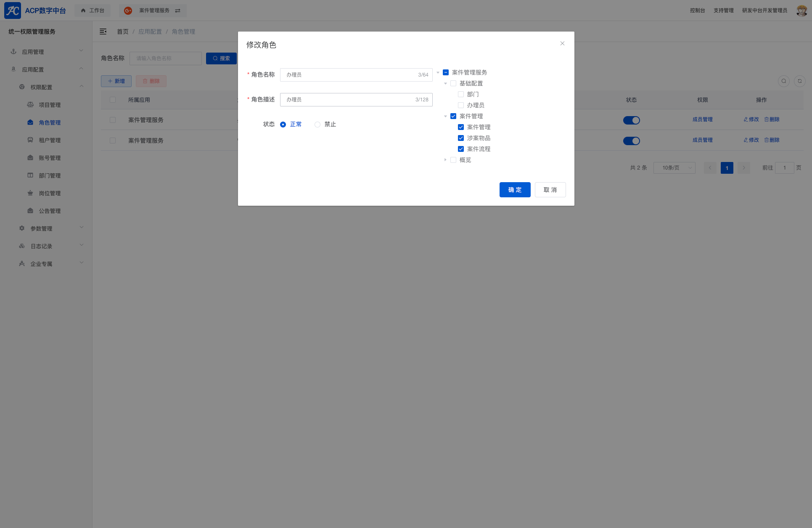Check the 部门 permission checkbox
The image size is (812, 528).
(461, 94)
